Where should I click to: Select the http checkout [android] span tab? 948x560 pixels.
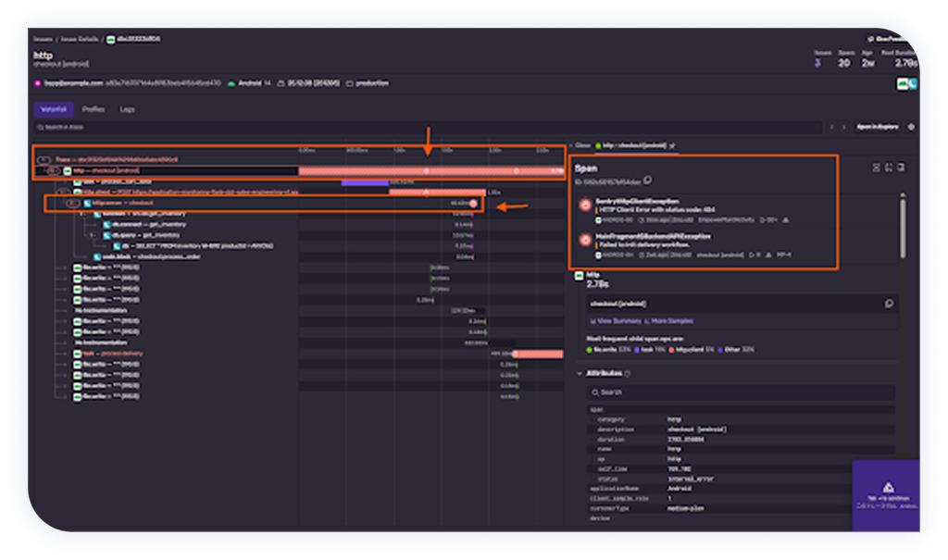pos(635,145)
